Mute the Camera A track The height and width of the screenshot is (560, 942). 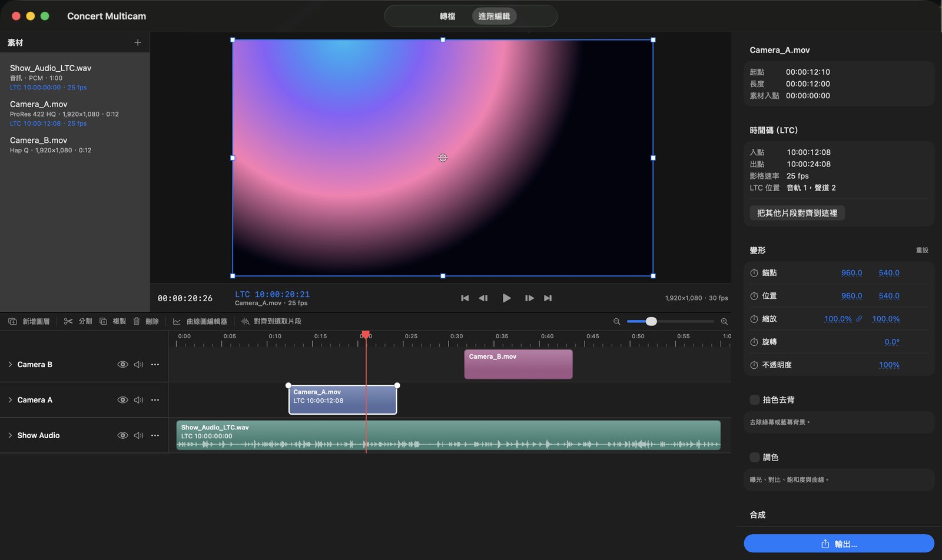tap(139, 400)
